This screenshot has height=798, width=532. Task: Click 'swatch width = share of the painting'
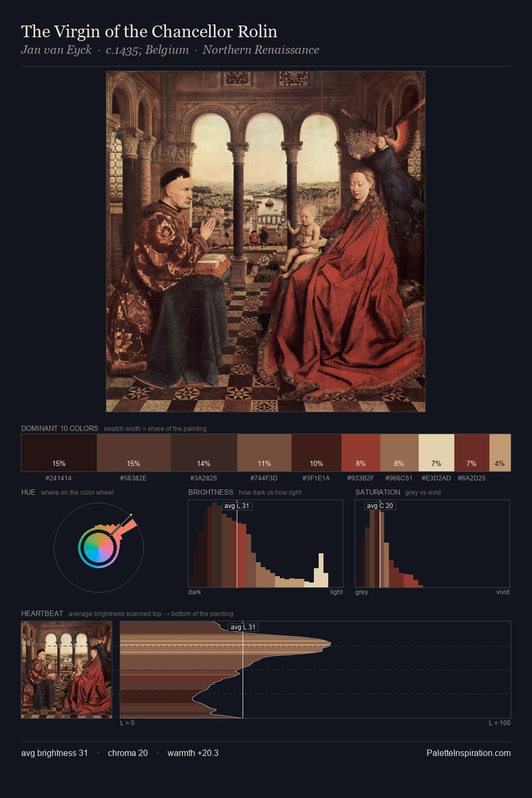click(155, 429)
